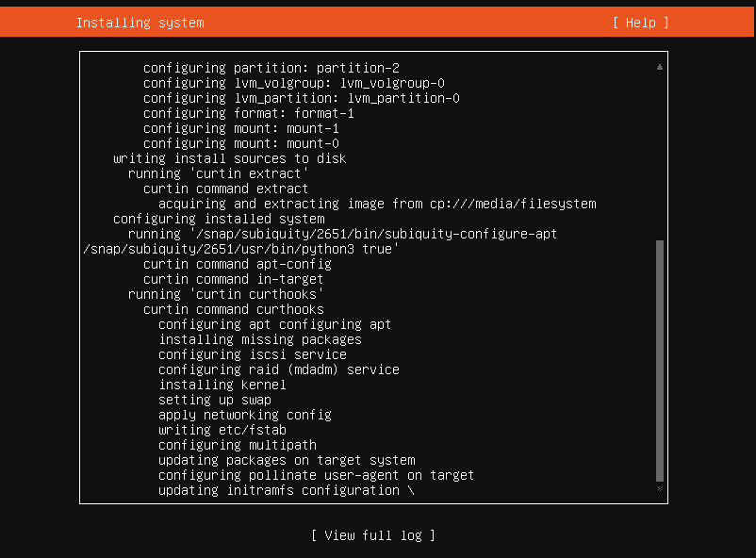Viewport: 756px width, 558px height.
Task: Select the 'writing etc/fstab' log line
Action: point(222,430)
